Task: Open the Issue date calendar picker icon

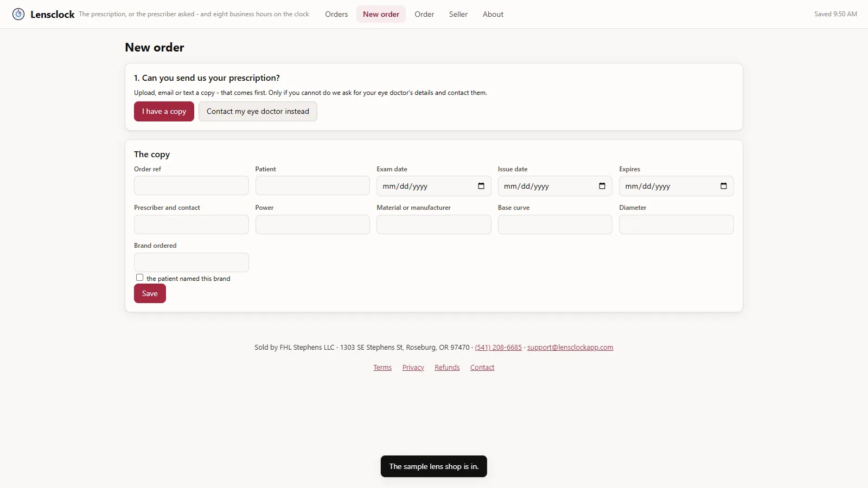Action: coord(602,186)
